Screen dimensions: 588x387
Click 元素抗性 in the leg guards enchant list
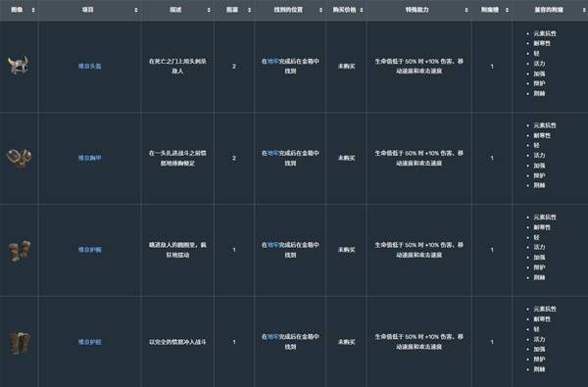coord(545,309)
